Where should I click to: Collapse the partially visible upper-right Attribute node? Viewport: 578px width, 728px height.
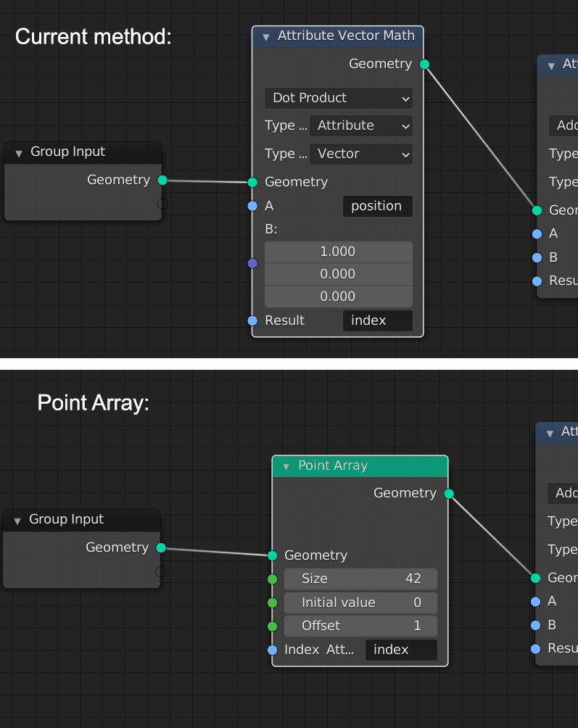click(551, 66)
